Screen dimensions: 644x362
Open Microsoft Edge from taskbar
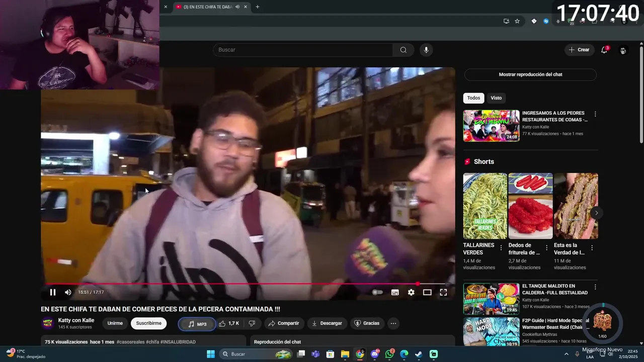tap(404, 354)
